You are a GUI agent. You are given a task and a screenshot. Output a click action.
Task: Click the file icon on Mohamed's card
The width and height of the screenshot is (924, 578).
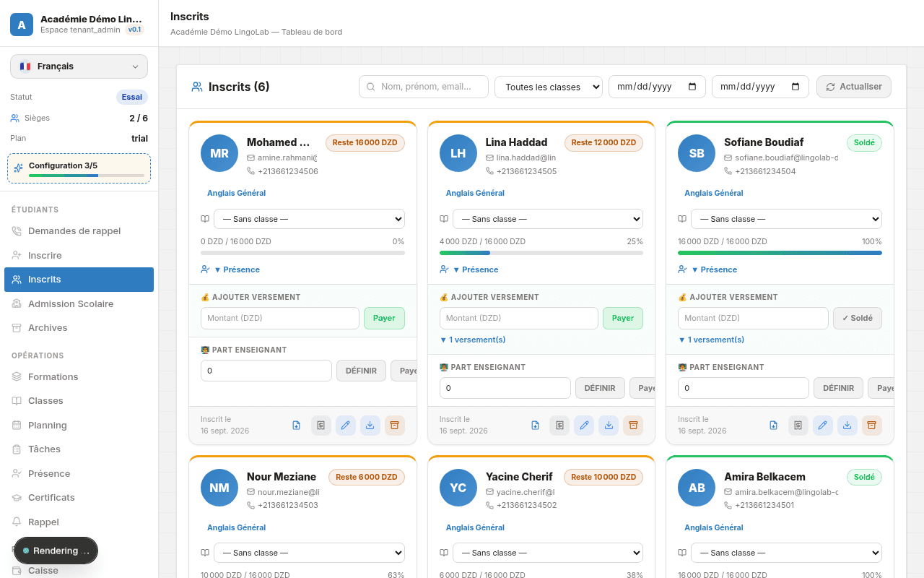tap(297, 425)
